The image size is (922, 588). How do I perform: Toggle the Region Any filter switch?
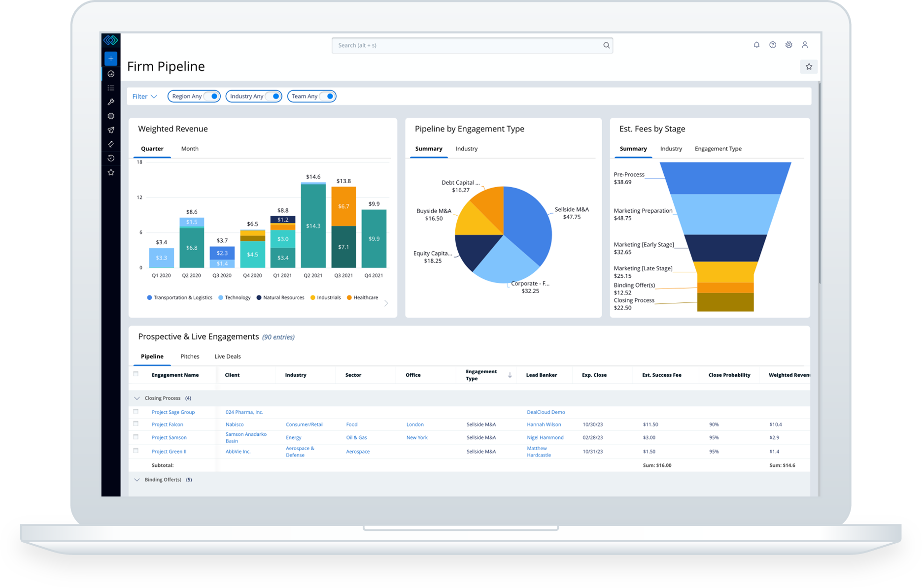(x=213, y=96)
